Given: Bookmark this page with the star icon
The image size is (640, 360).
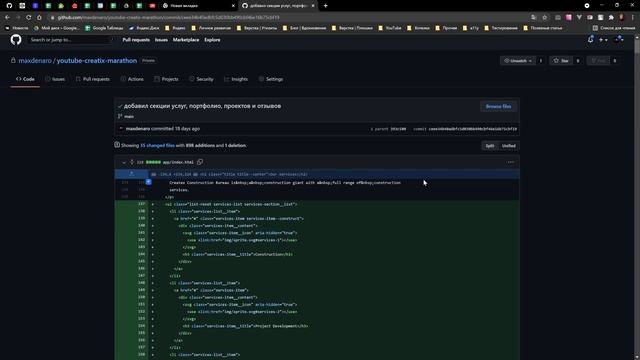Looking at the screenshot, I should click(544, 18).
